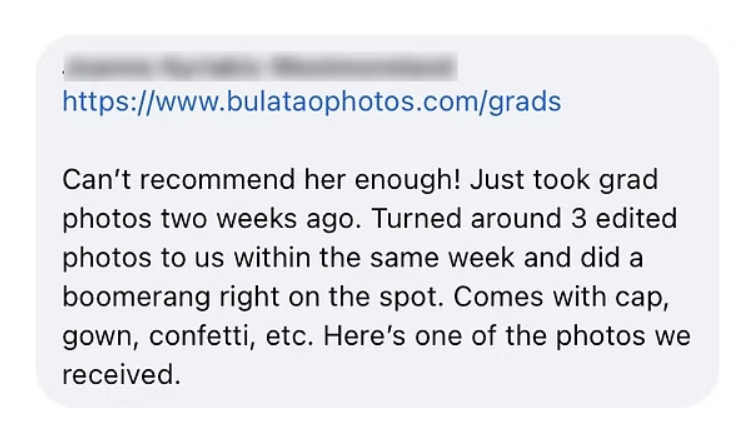Click the word "etc." in the message
Image resolution: width=734 pixels, height=428 pixels.
289,336
